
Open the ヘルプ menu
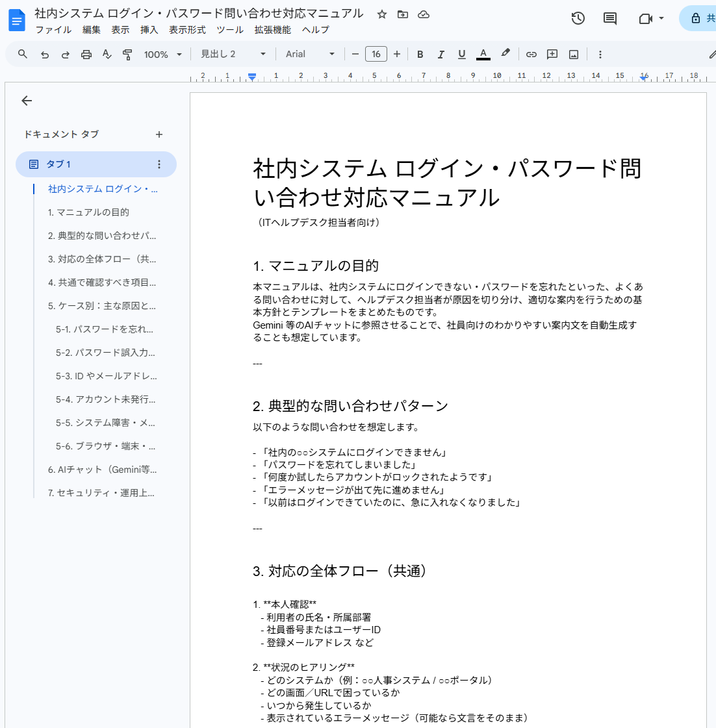(x=316, y=30)
